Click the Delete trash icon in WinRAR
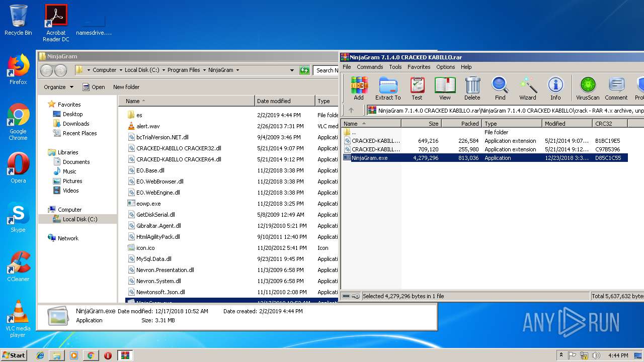This screenshot has height=362, width=644. point(472,88)
